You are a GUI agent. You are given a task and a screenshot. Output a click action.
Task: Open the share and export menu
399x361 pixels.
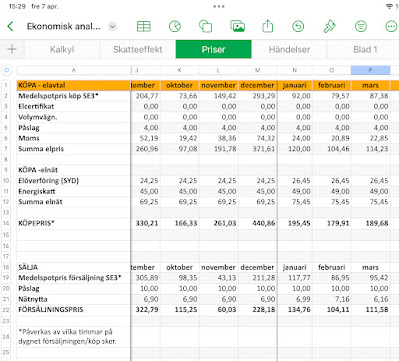268,26
